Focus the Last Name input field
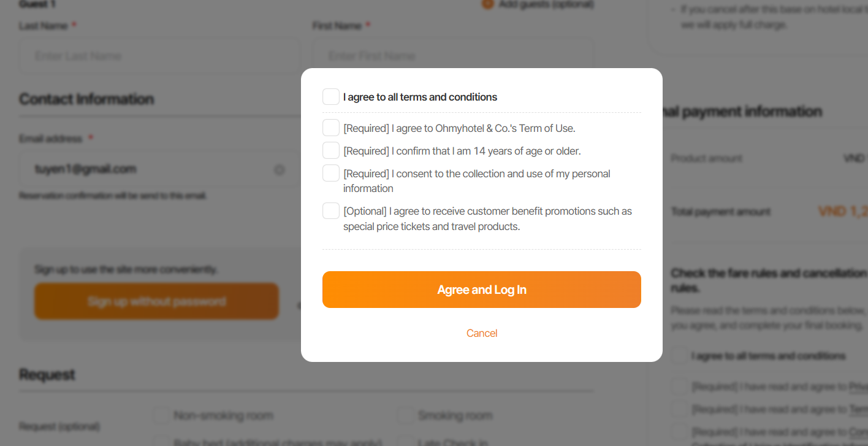Viewport: 868px width, 446px height. 159,56
